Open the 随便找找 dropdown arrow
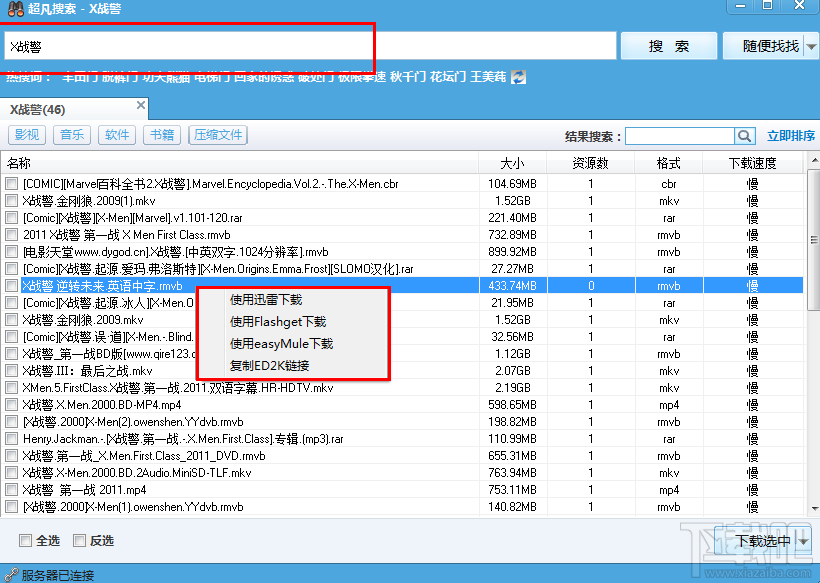820x583 pixels. coord(811,47)
